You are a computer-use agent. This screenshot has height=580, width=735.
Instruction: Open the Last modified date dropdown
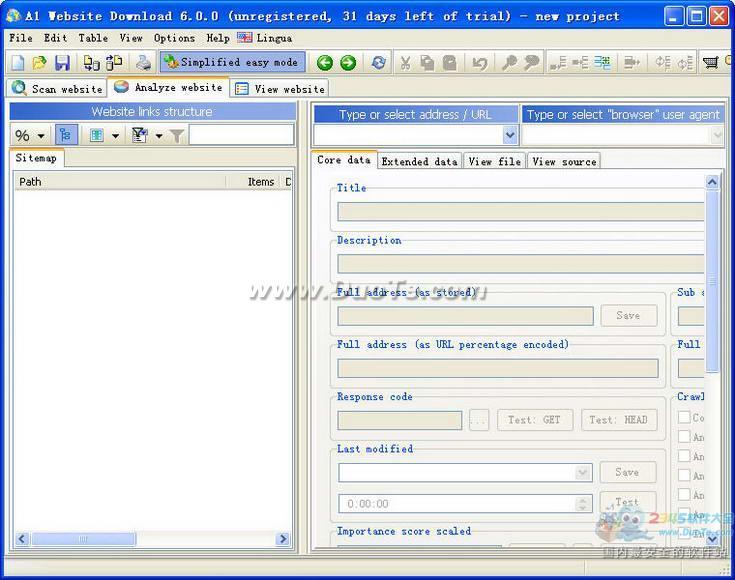[x=583, y=473]
